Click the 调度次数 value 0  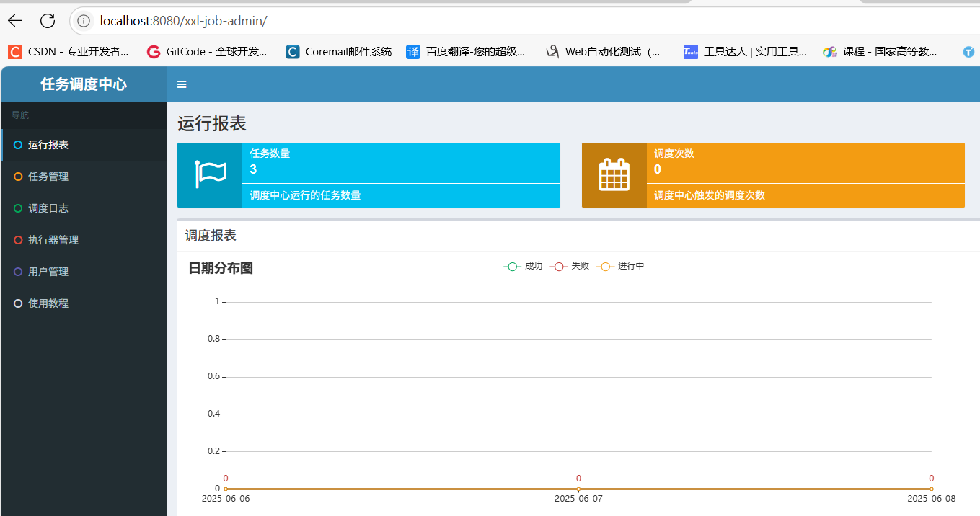point(658,169)
